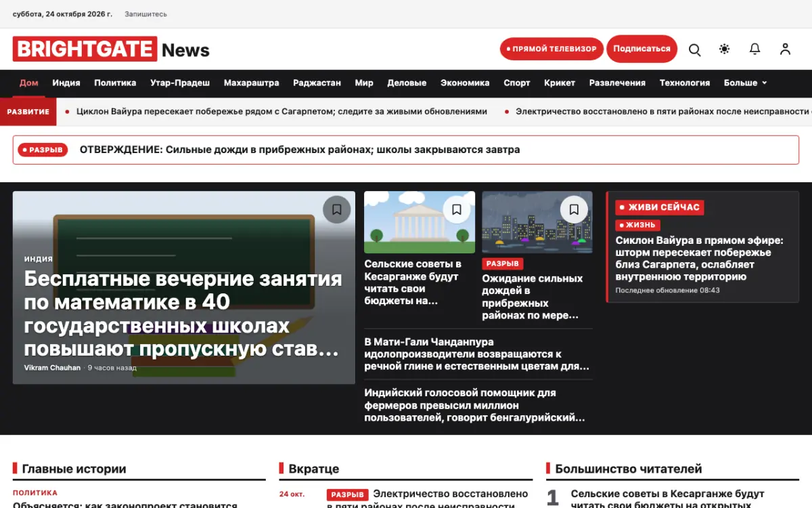Bookmark the heavy rain expectation story
Viewport: 812px width, 508px height.
(574, 209)
